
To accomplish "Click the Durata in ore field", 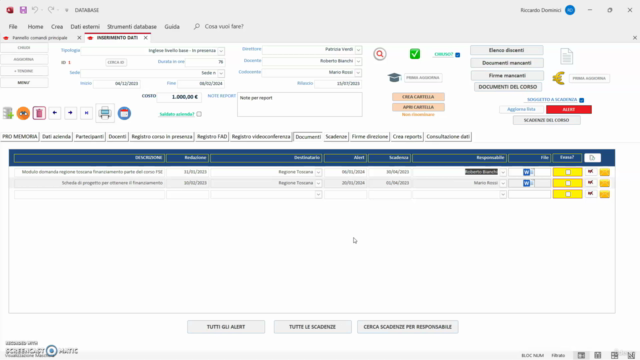I will (x=204, y=62).
